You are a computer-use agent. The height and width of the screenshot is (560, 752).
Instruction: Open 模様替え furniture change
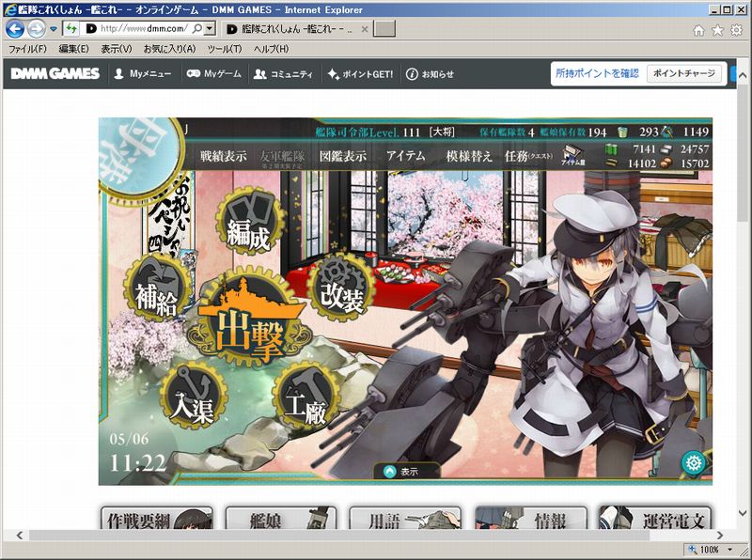coord(469,156)
